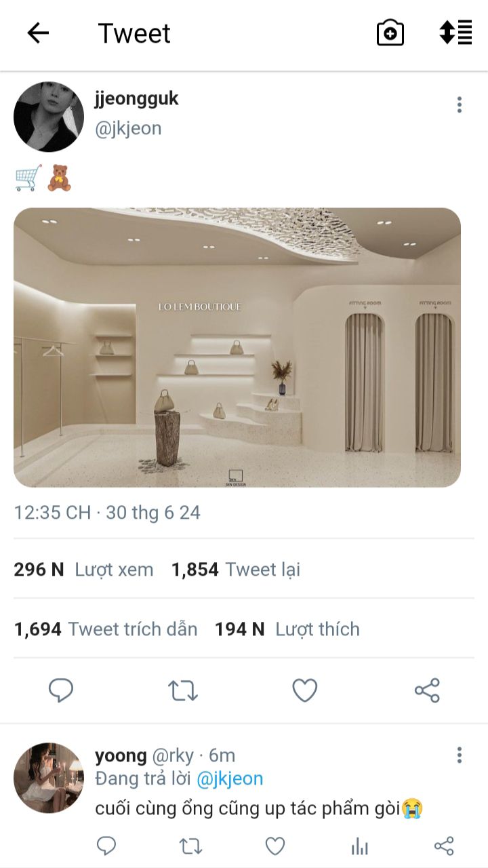Open the sort order list icon
The height and width of the screenshot is (868, 488).
(456, 33)
